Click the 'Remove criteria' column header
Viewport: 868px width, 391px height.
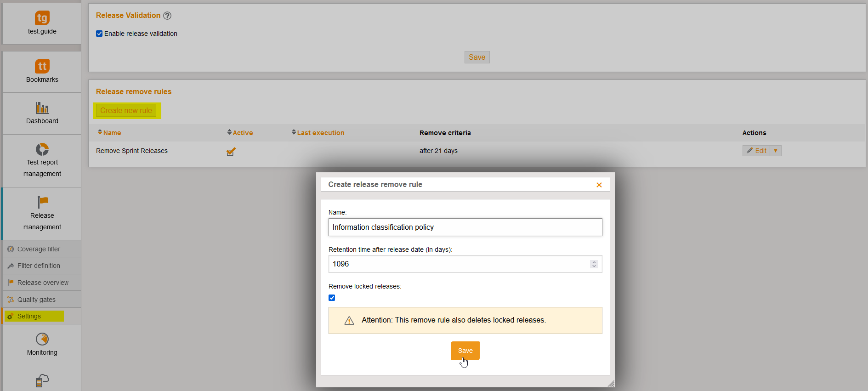tap(445, 133)
